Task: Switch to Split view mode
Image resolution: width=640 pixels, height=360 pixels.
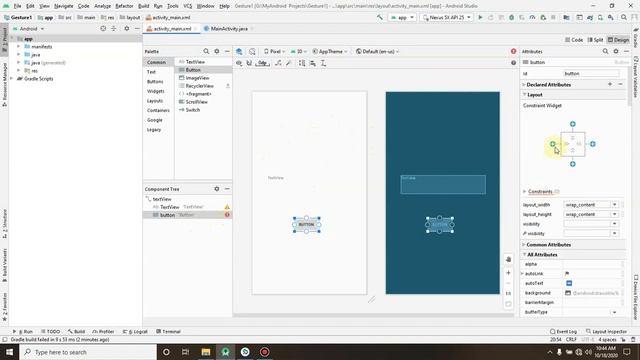Action: click(595, 40)
